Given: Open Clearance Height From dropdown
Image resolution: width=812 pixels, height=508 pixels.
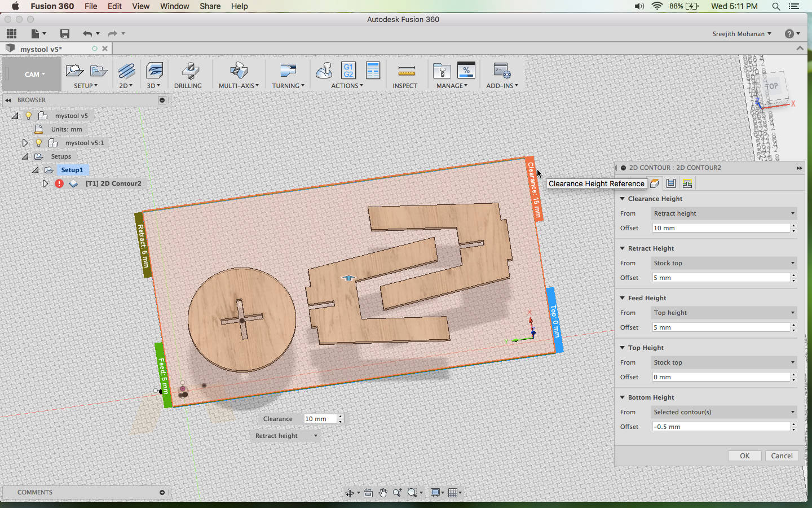Looking at the screenshot, I should click(723, 213).
